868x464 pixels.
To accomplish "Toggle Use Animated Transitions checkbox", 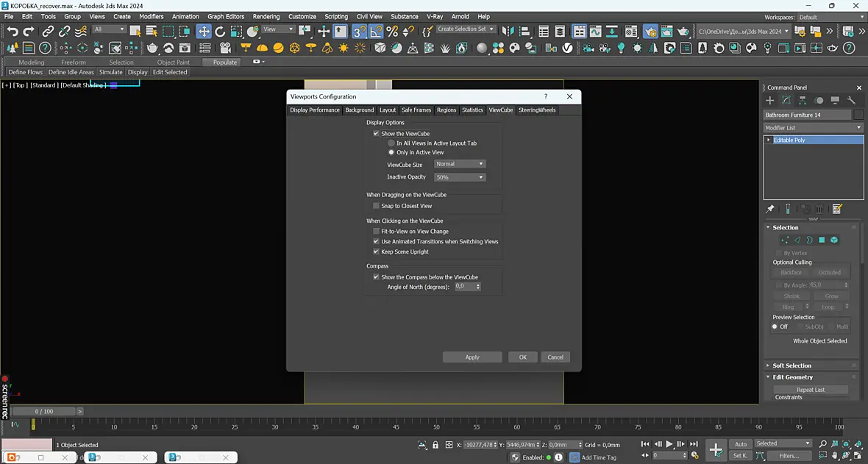I will (x=376, y=241).
